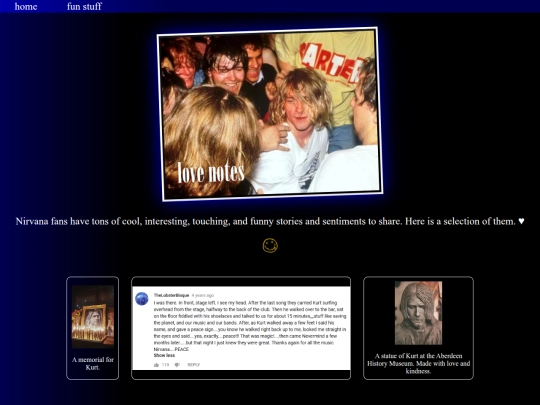Viewport: 540px width, 405px height.
Task: Click the TheLobsterBisque username
Action: [171, 295]
